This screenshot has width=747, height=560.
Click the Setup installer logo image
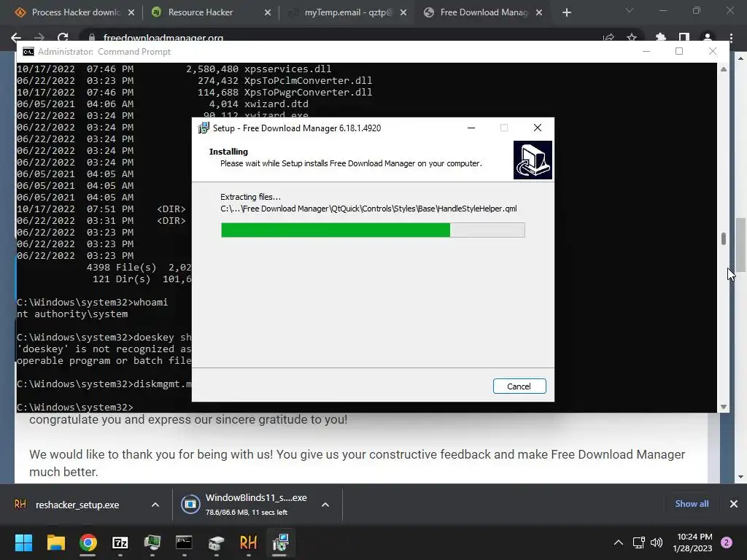click(533, 160)
